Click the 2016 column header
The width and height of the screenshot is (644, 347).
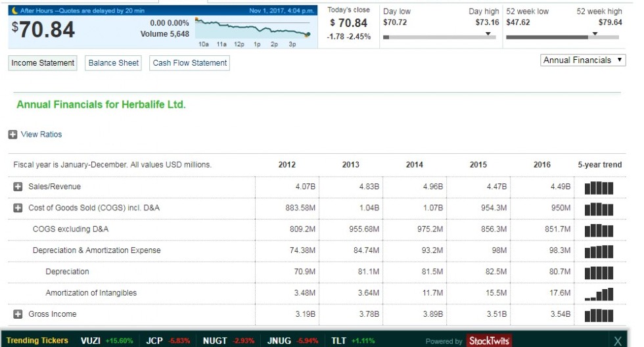[542, 165]
